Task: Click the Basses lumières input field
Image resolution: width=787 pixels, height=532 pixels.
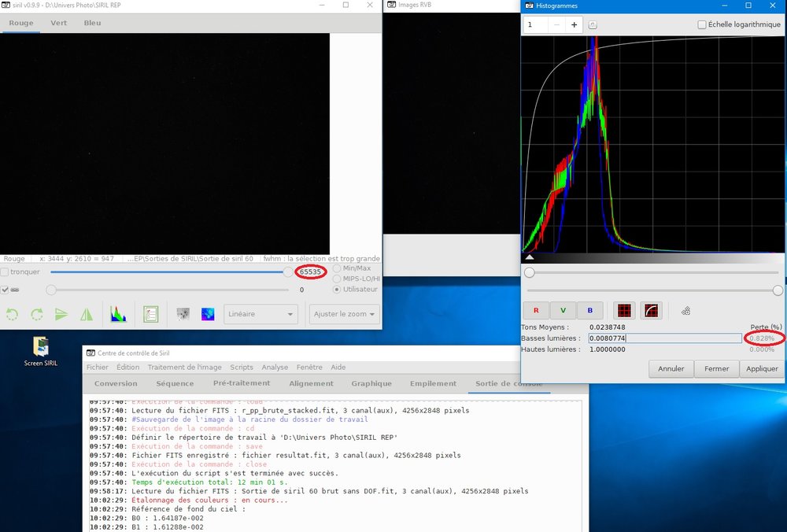Action: click(665, 338)
